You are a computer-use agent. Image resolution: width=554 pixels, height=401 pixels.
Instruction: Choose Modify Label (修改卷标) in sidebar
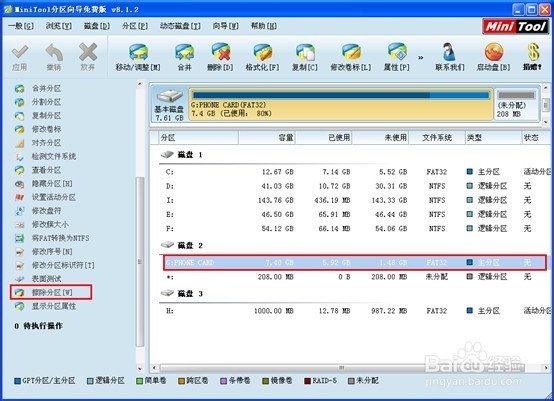[46, 129]
